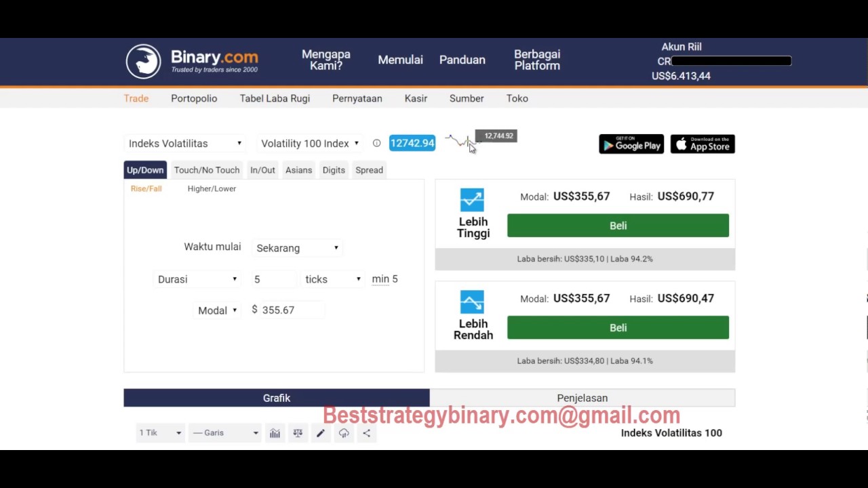
Task: Click the Modal amount field 355.67
Action: tap(292, 310)
